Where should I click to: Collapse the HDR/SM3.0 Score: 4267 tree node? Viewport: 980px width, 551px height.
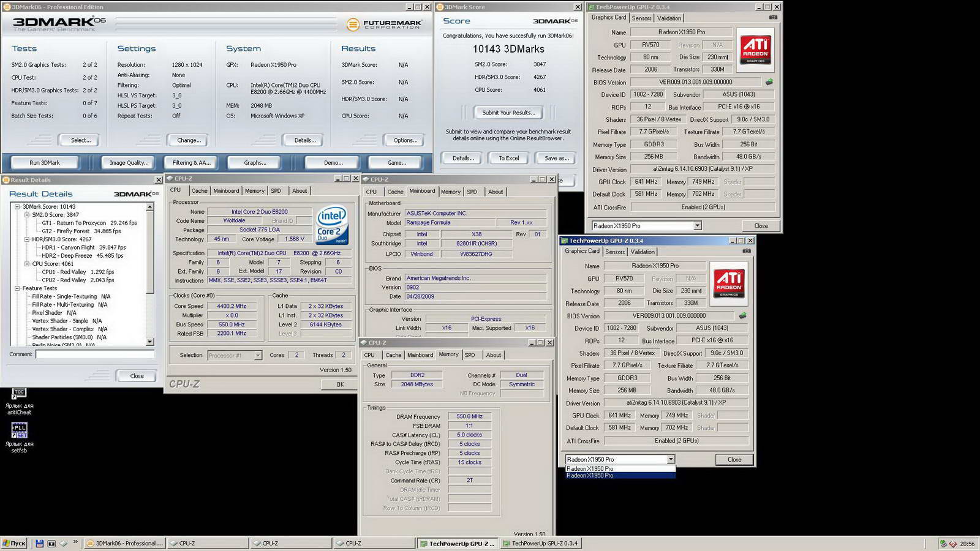tap(27, 239)
